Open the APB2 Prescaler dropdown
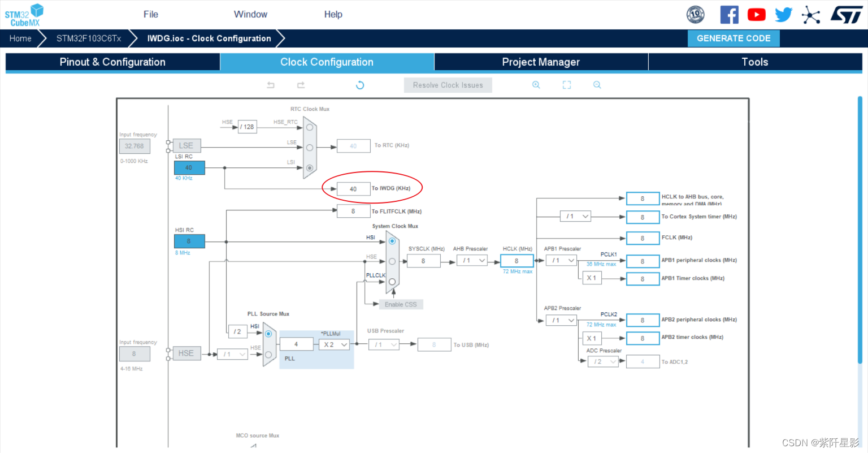Screen dimensions: 868x453 tap(561, 320)
